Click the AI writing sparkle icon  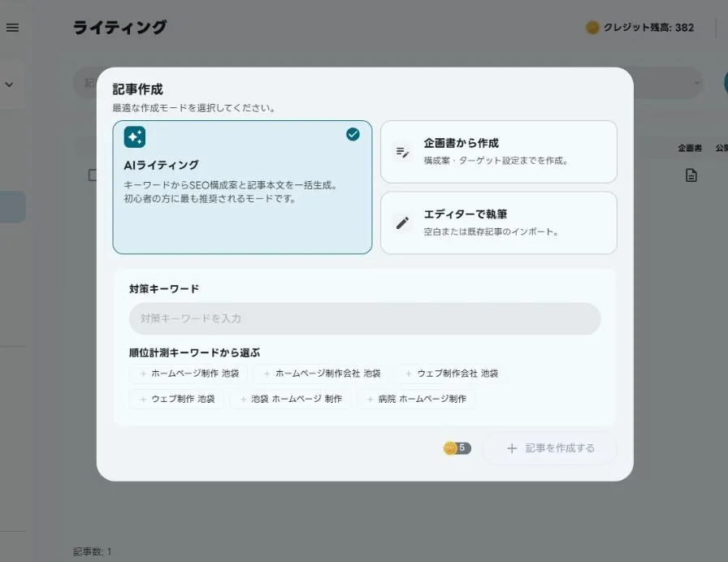tap(135, 137)
